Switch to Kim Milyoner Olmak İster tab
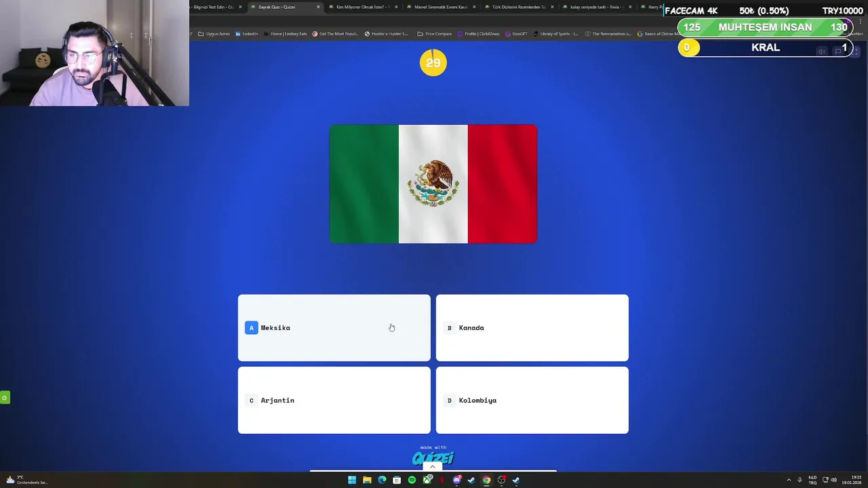 363,7
